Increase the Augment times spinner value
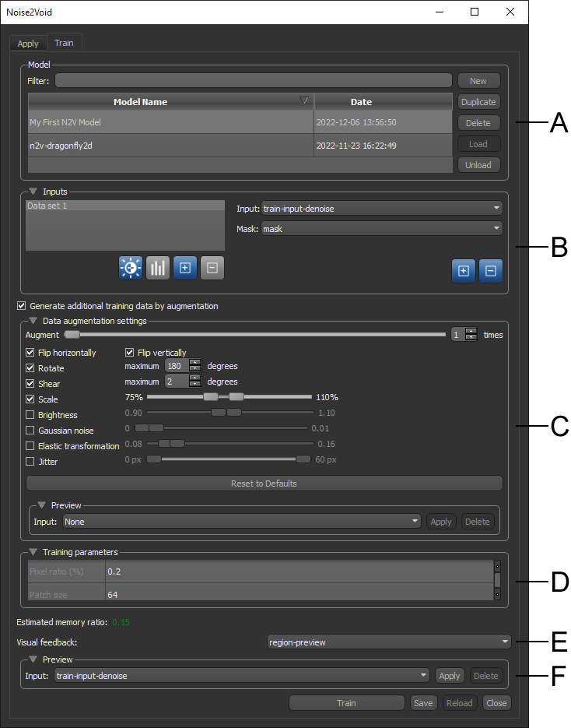This screenshot has width=571, height=728. [x=471, y=332]
